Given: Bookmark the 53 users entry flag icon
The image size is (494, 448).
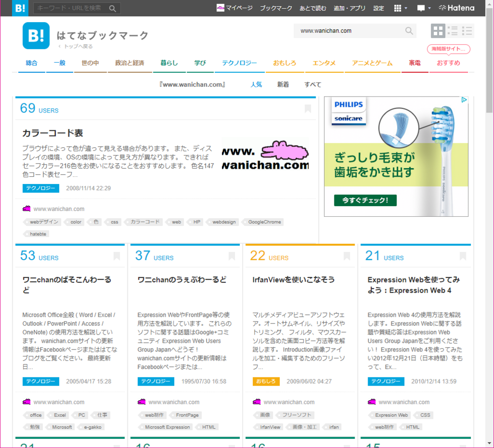Looking at the screenshot, I should 117,256.
